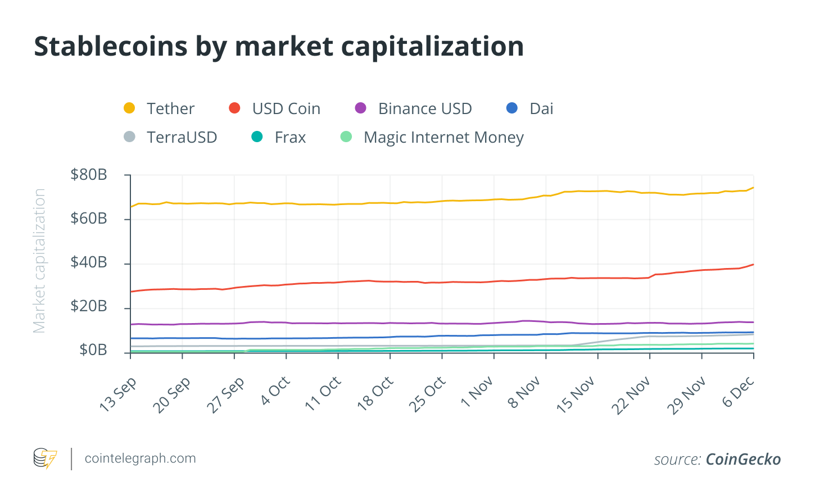Click the Frax teal legend dot

(x=257, y=137)
